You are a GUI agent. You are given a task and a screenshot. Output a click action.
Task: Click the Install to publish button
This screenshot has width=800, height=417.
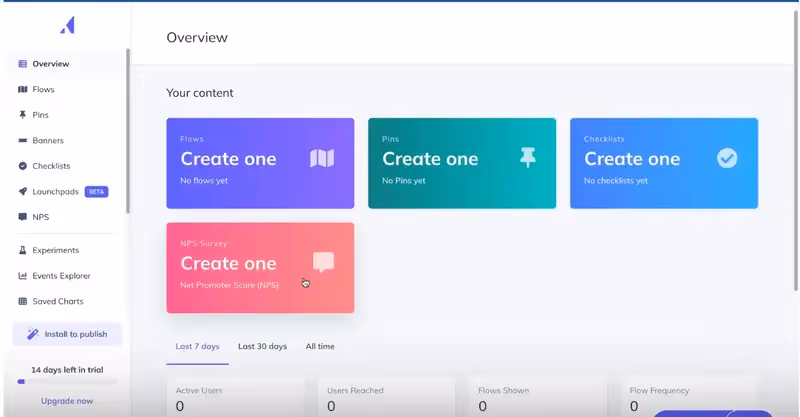(x=67, y=334)
